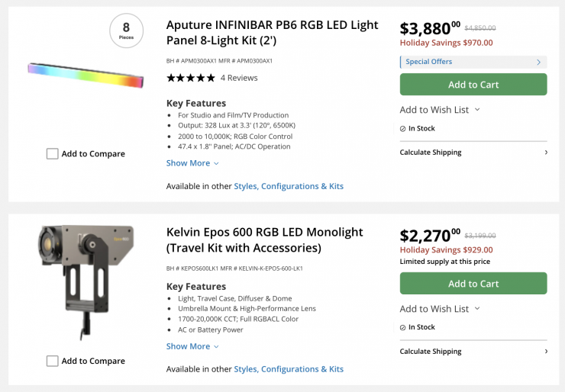Tick Add to Compare for Kelvin Epos 600
Viewport: 565px width, 392px height.
(52, 361)
